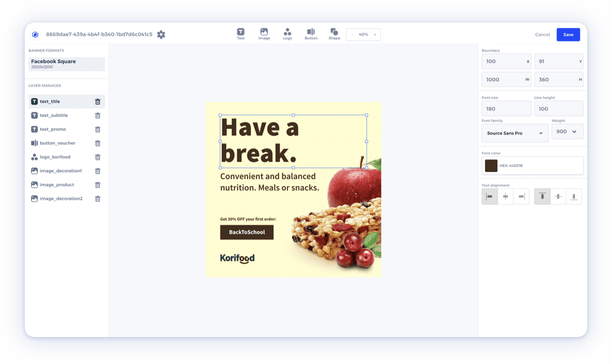
Task: Open the Font family dropdown
Action: tap(515, 133)
